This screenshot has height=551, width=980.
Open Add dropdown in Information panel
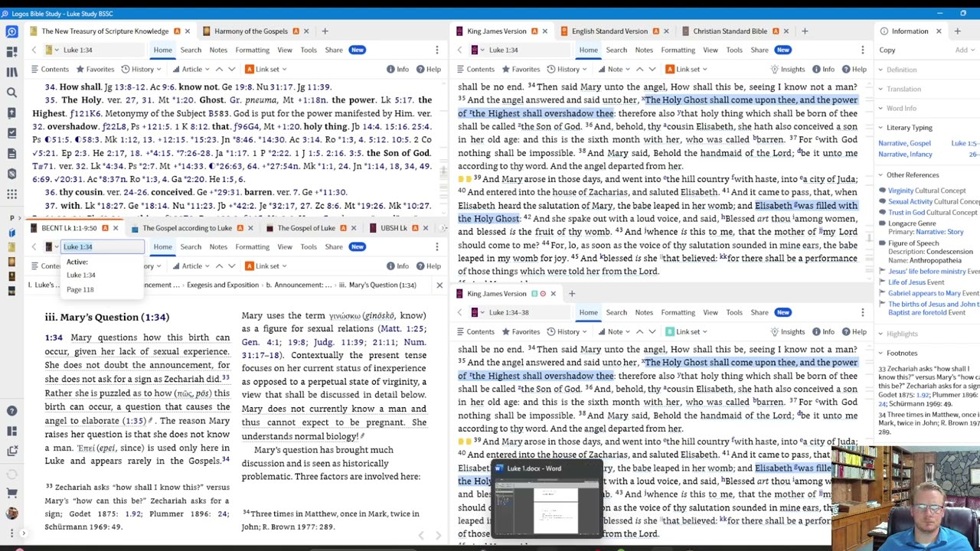pyautogui.click(x=964, y=51)
